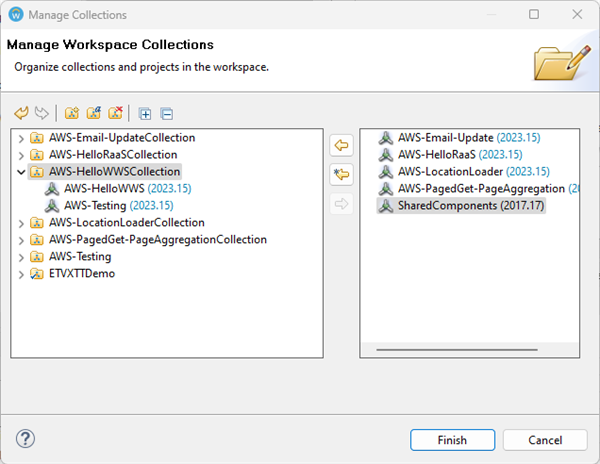Click the Cancel button

[x=545, y=440]
